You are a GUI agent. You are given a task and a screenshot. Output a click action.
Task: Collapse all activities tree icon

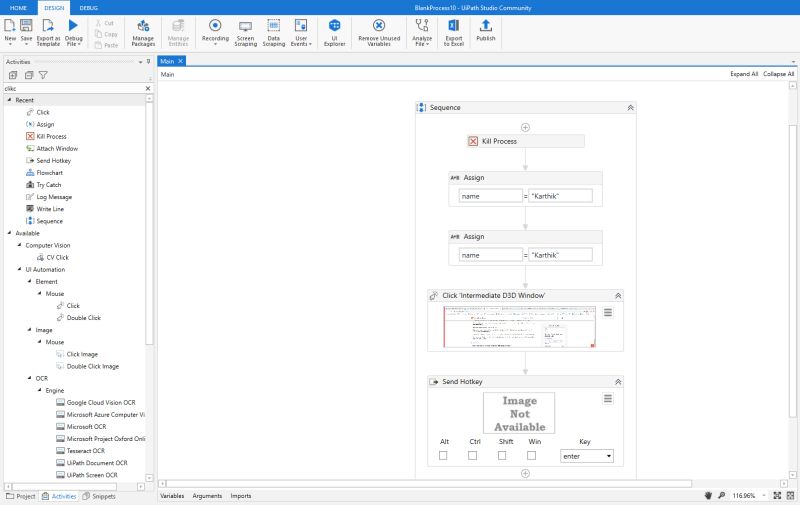click(x=29, y=75)
